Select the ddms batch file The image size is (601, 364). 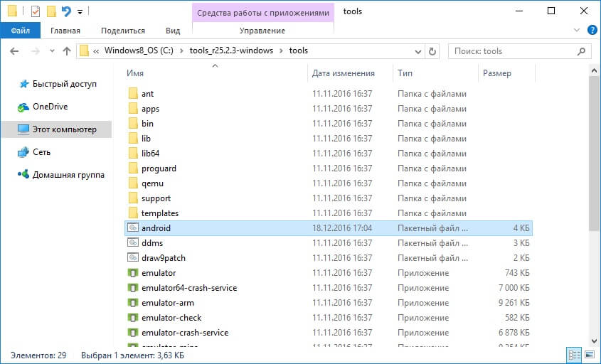(152, 243)
